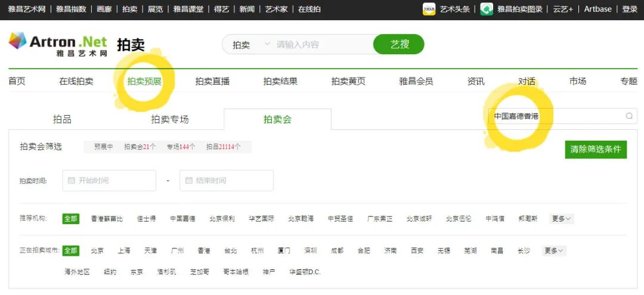Expand 更多 in the 正在拍卖城市 row

554,251
